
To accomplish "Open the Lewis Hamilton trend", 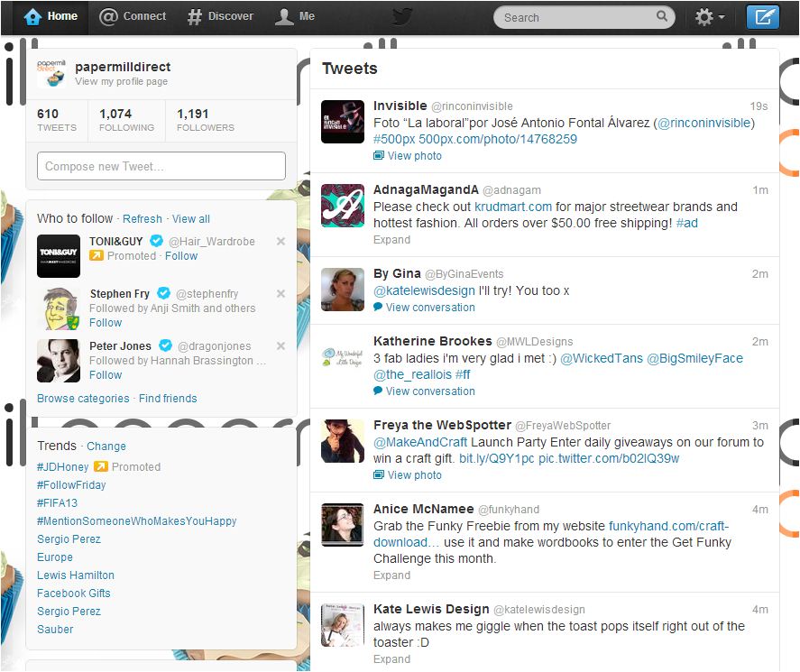I will 76,575.
